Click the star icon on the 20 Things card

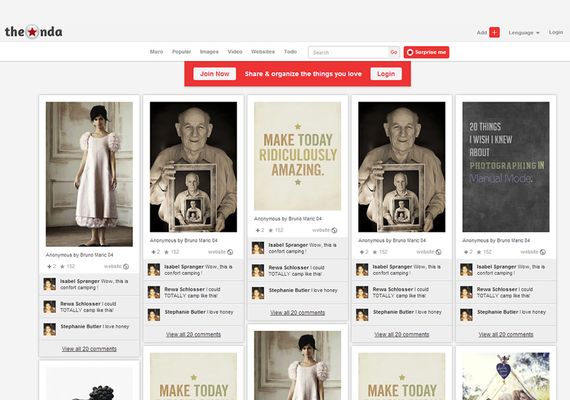479,252
